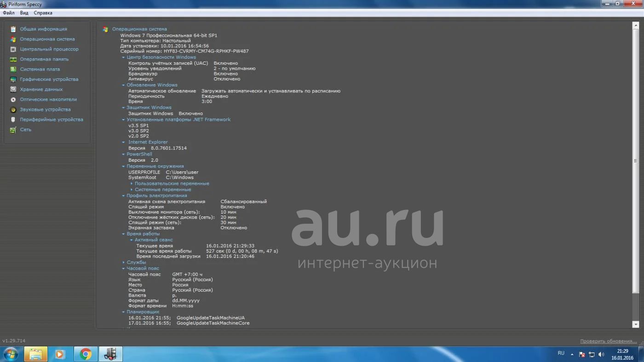Collapse the .NET Framework platforms section
The image size is (644, 362).
coord(123,119)
